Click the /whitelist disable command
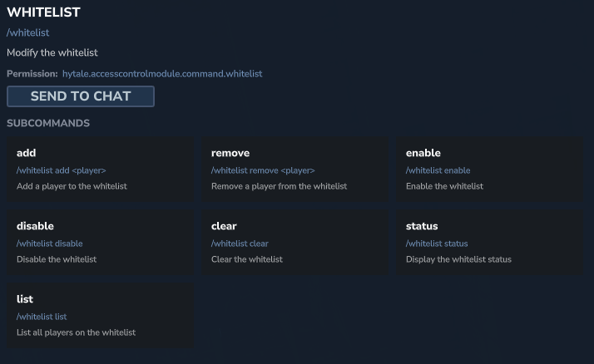 pyautogui.click(x=49, y=243)
